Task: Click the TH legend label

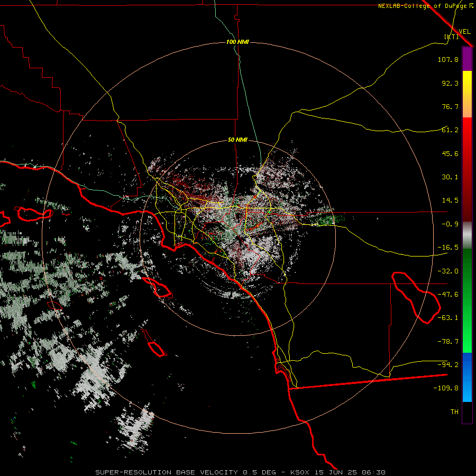Action: click(454, 412)
